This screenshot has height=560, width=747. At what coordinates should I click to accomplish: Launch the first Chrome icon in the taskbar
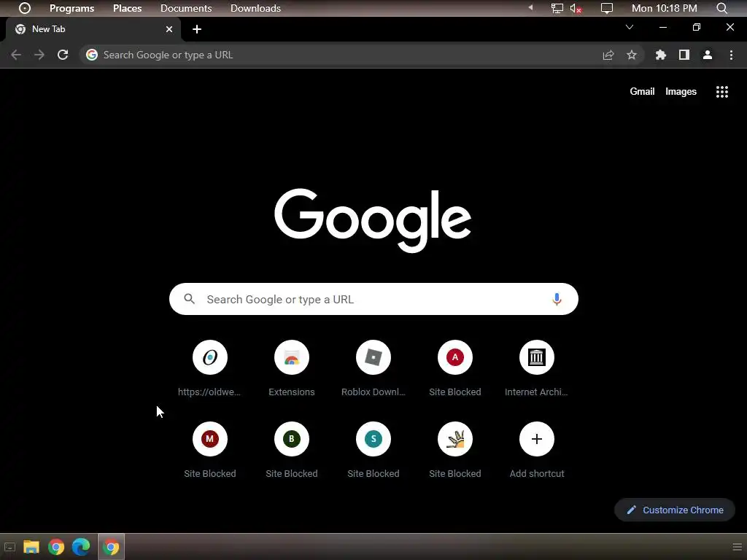(x=56, y=547)
